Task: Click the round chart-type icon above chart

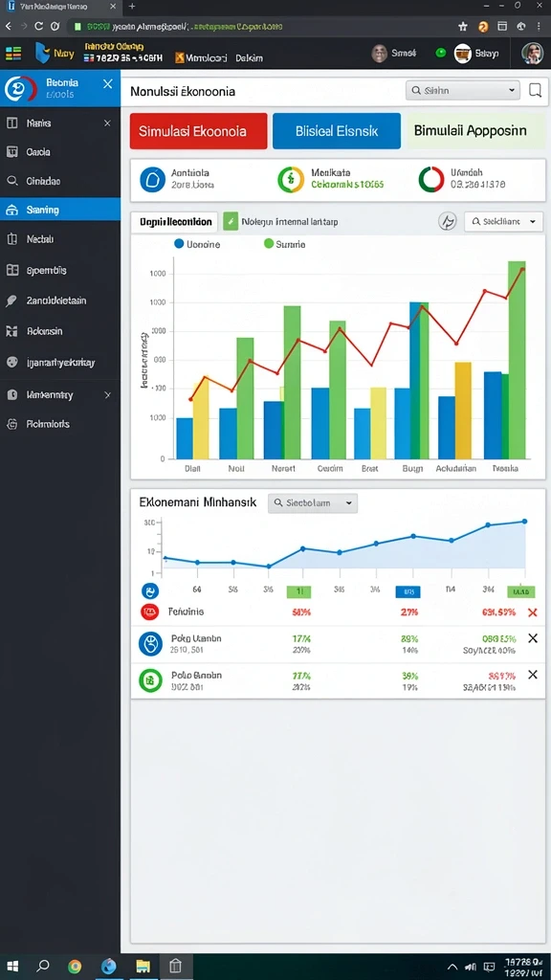Action: pyautogui.click(x=448, y=221)
